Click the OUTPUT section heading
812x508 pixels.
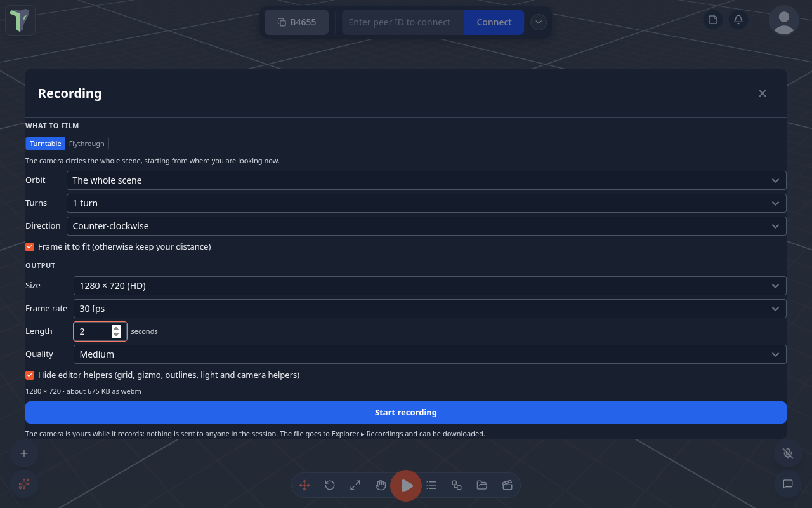point(41,265)
